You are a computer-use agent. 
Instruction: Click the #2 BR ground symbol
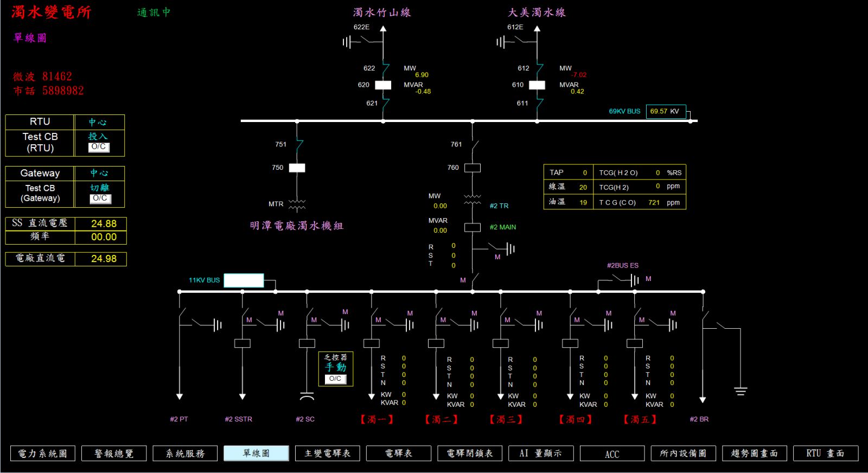741,391
